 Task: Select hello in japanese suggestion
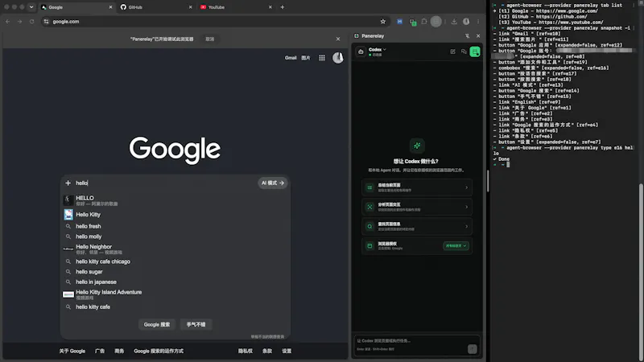(175, 282)
